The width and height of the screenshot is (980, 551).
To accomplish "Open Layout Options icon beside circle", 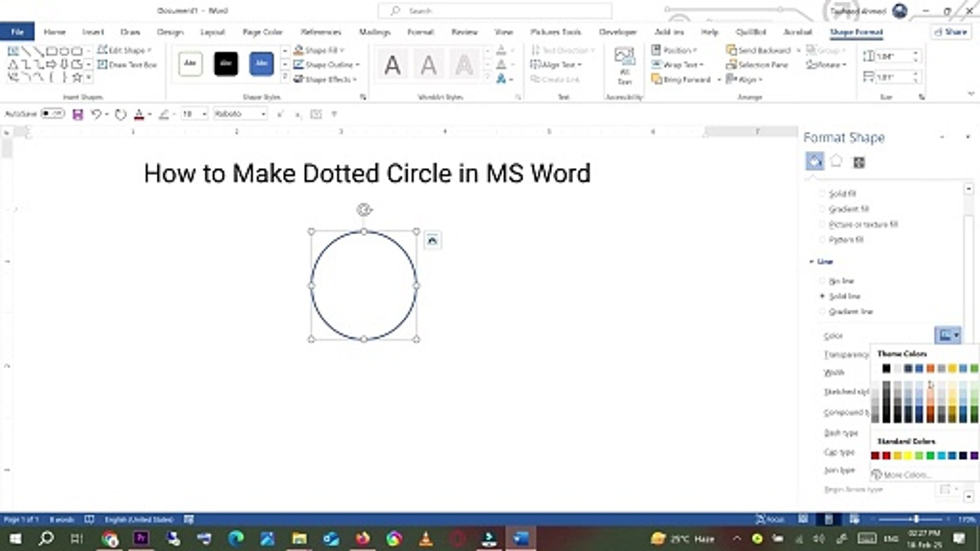I will [432, 240].
